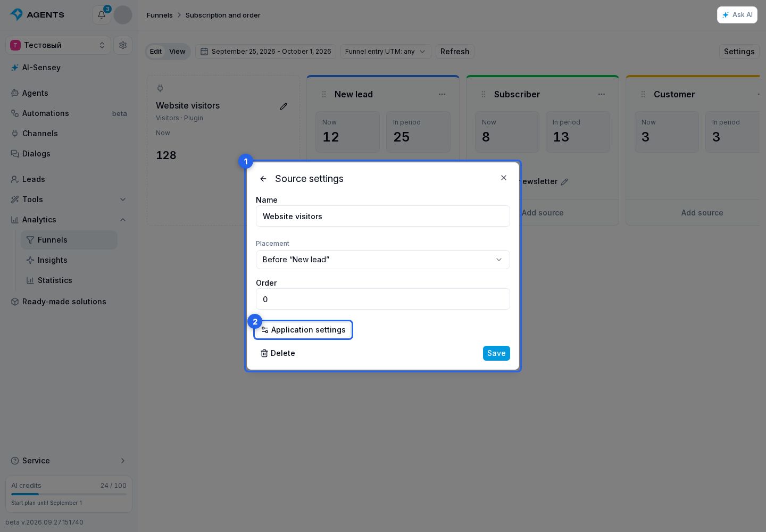Open Funnel entry UTM filter

tap(386, 52)
